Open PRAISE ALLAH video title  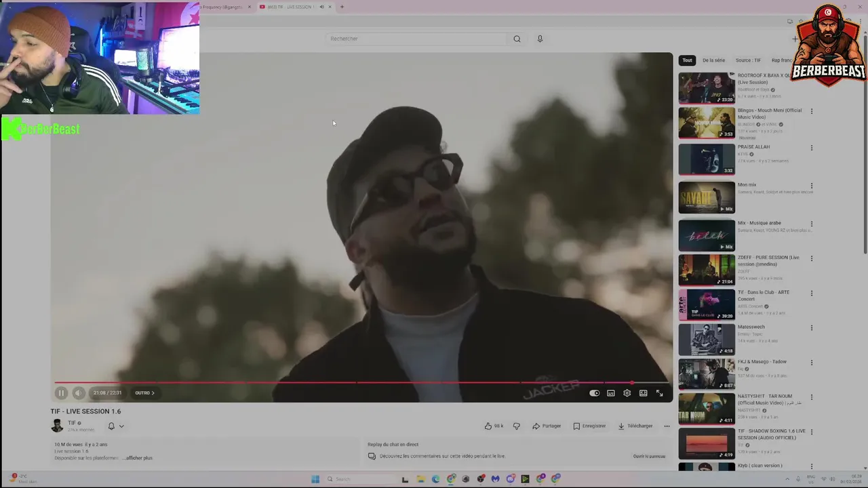click(753, 147)
